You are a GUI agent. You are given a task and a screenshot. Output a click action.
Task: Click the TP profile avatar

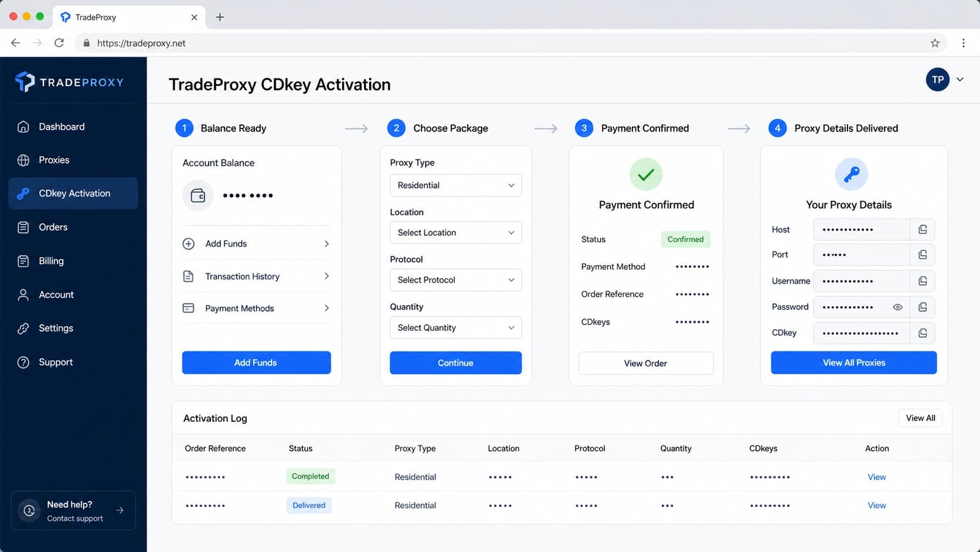[938, 80]
